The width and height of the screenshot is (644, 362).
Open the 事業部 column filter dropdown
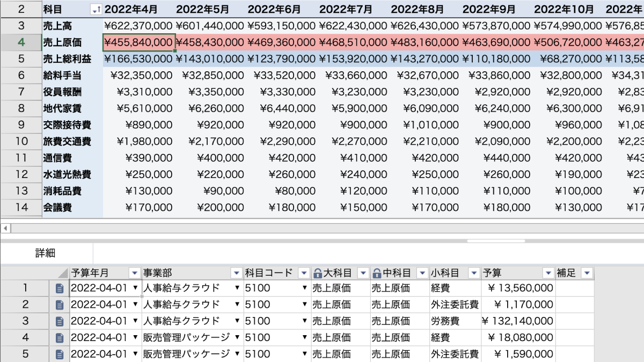click(236, 273)
